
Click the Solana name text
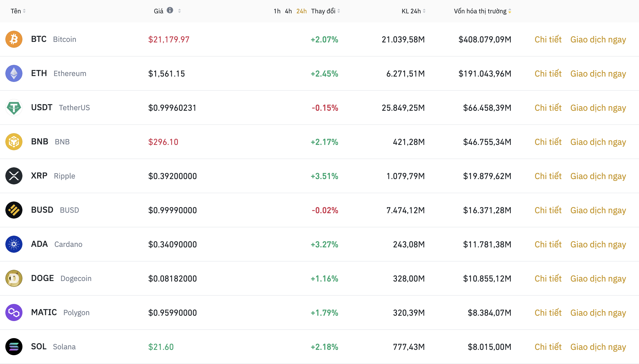pos(64,347)
